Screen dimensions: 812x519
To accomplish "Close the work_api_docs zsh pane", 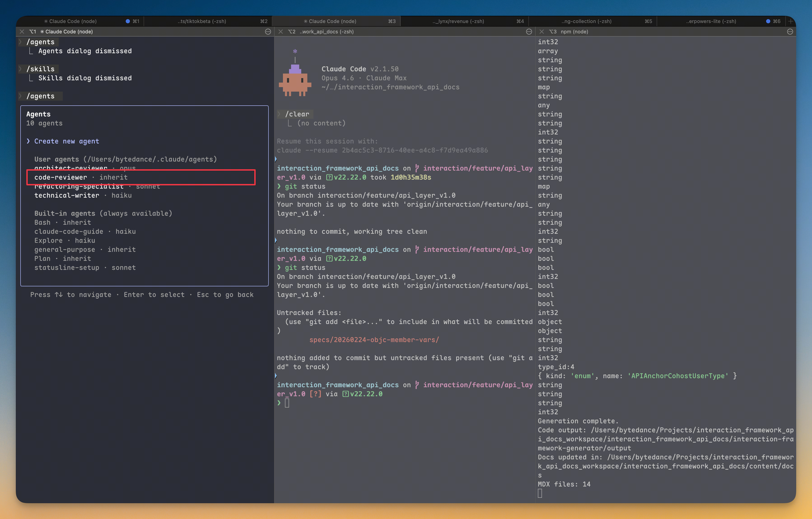I will (x=281, y=32).
